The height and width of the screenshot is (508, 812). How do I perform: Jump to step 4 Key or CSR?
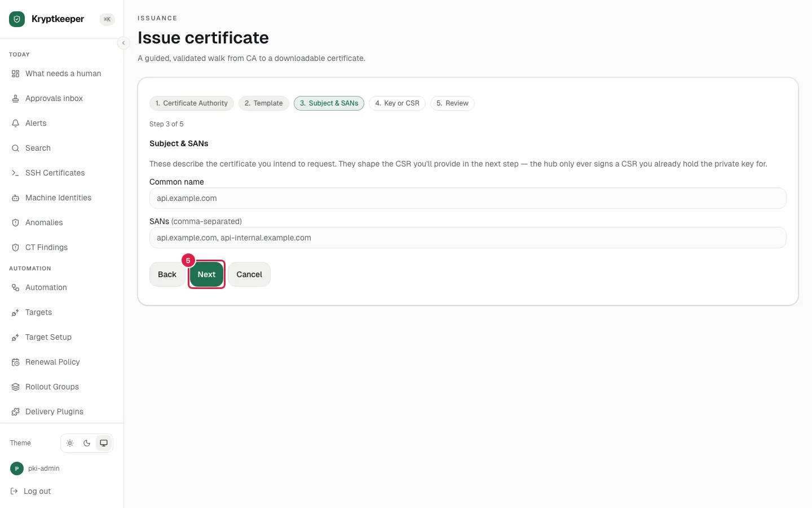pyautogui.click(x=398, y=103)
